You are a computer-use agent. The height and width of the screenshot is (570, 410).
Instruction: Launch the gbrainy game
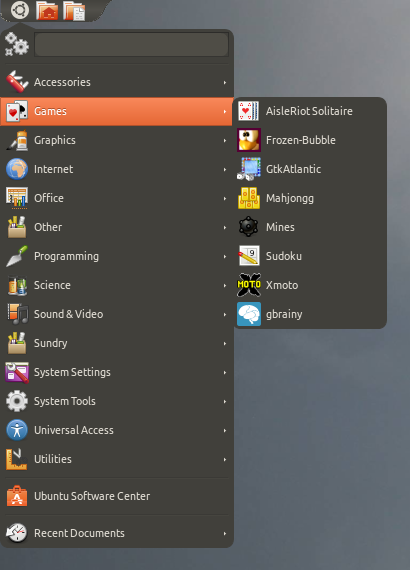pos(310,314)
